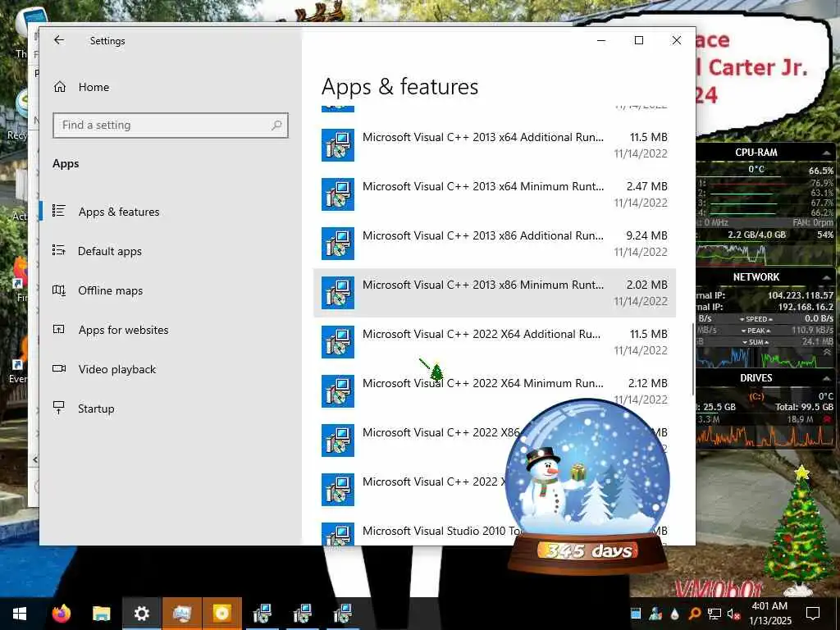Collapse the DRIVES widget section
This screenshot has width=840, height=630.
point(827,378)
